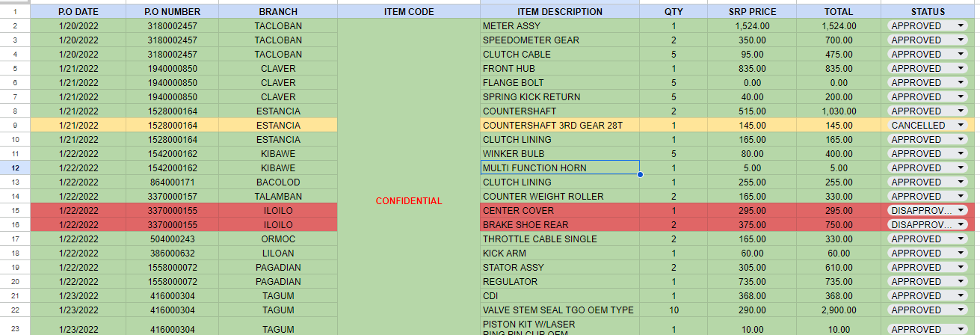
Task: Select row 12 by its row number
Action: coord(15,168)
